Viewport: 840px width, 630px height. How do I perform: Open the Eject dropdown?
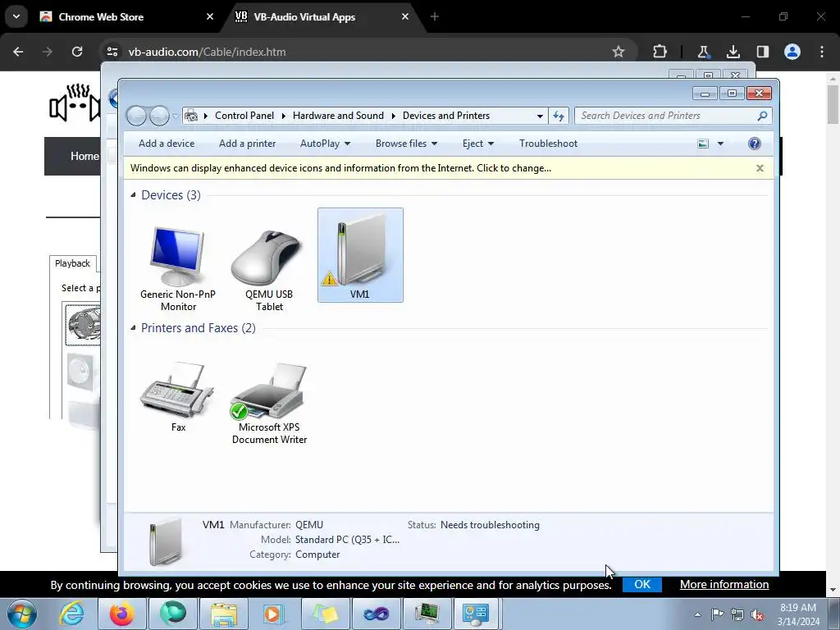coord(478,144)
